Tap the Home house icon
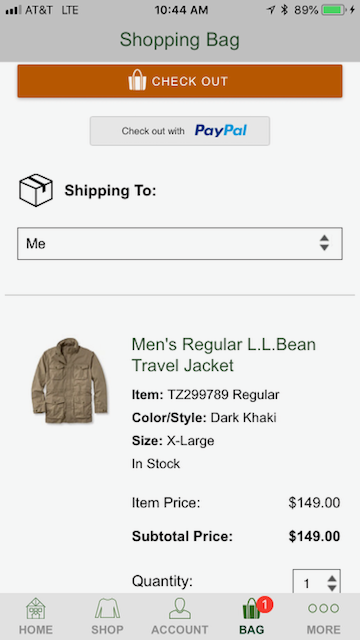Viewport: 360px width, 640px height. point(36,609)
